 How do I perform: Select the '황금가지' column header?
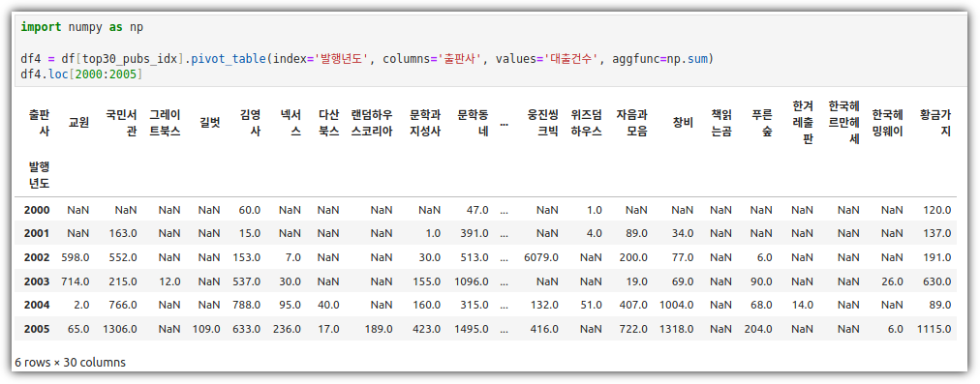[x=935, y=123]
